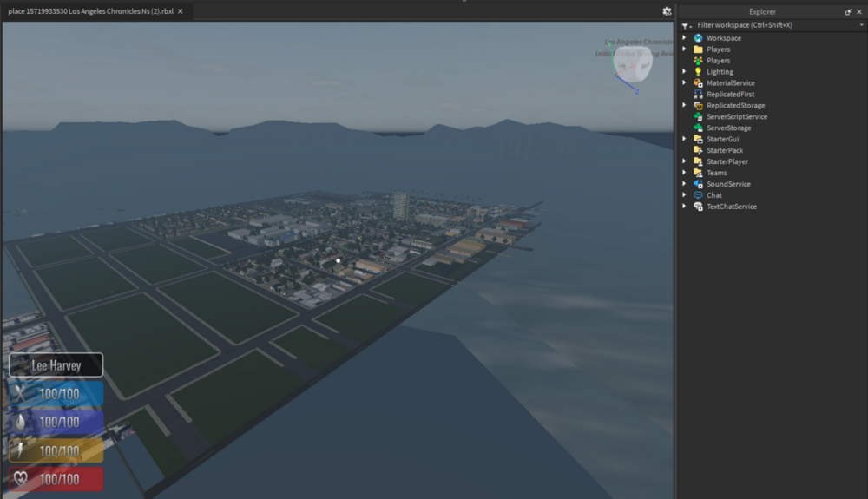Click the Players service people icon
The height and width of the screenshot is (499, 868).
click(698, 60)
